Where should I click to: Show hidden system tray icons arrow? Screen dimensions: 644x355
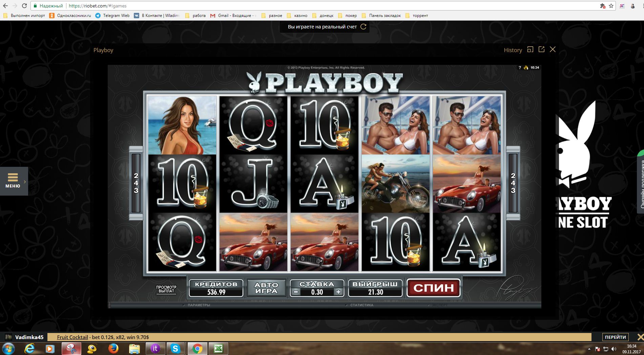589,349
